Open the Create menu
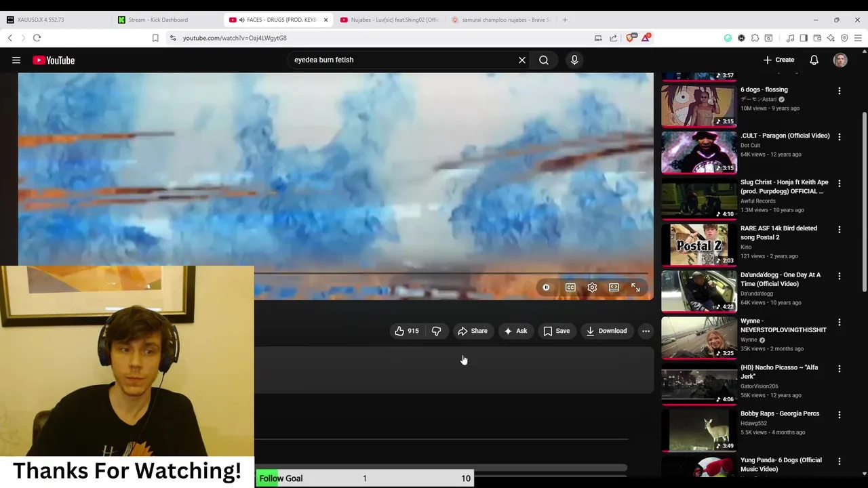868x488 pixels. coord(778,60)
